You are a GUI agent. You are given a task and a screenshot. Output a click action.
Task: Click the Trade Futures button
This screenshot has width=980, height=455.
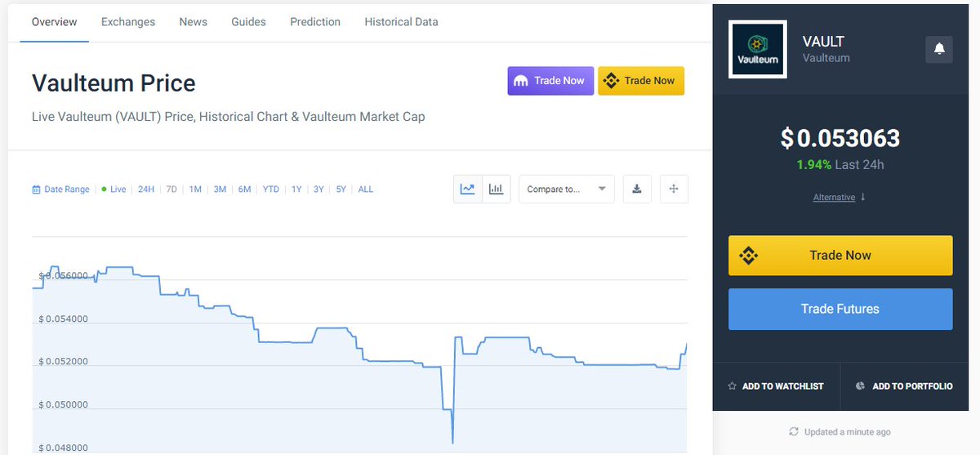840,309
